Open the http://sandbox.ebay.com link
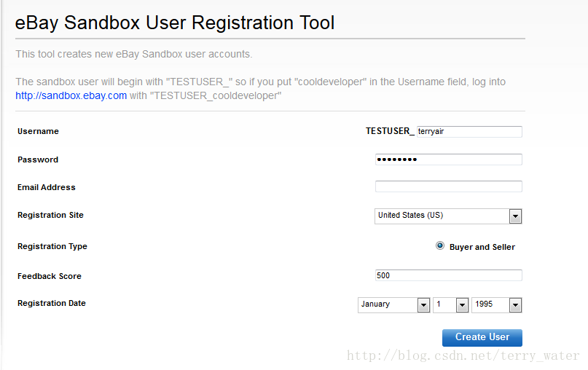Image resolution: width=588 pixels, height=370 pixels. coord(71,95)
